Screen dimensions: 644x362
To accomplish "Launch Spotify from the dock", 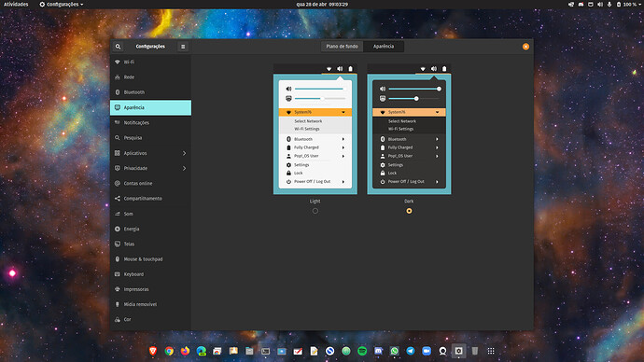I will [362, 351].
